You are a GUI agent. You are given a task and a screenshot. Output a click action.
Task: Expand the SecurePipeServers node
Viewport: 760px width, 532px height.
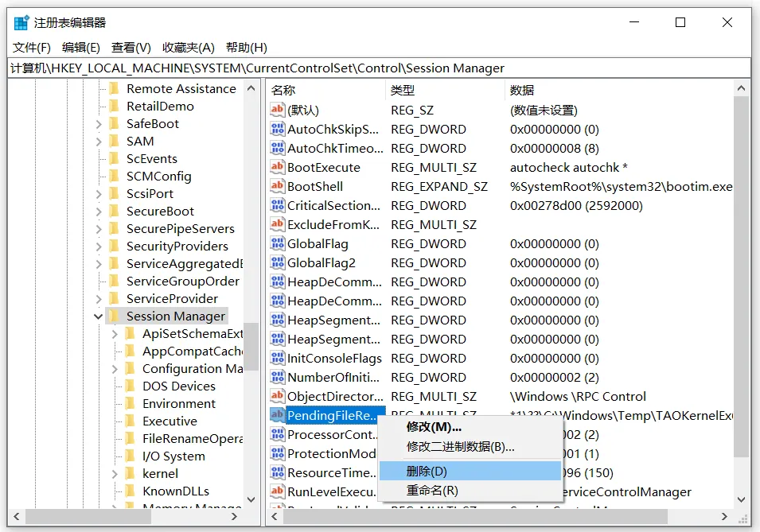(x=99, y=229)
